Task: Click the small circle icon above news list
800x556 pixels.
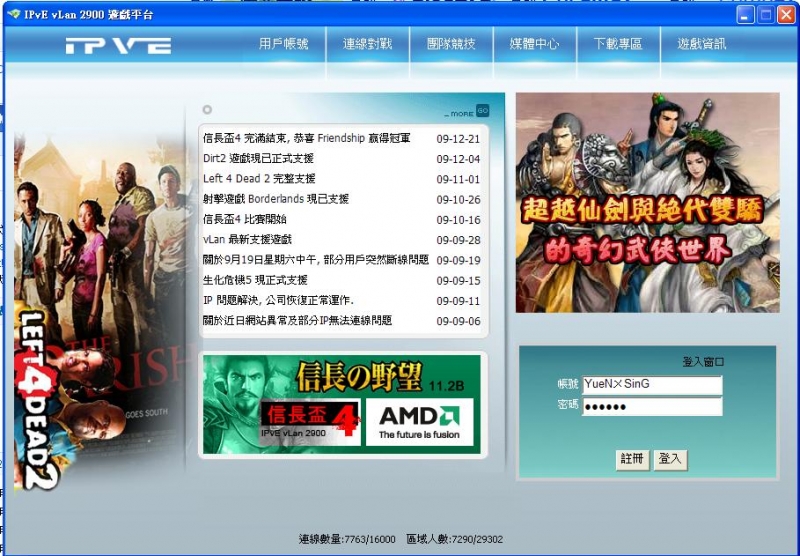Action: [x=207, y=110]
